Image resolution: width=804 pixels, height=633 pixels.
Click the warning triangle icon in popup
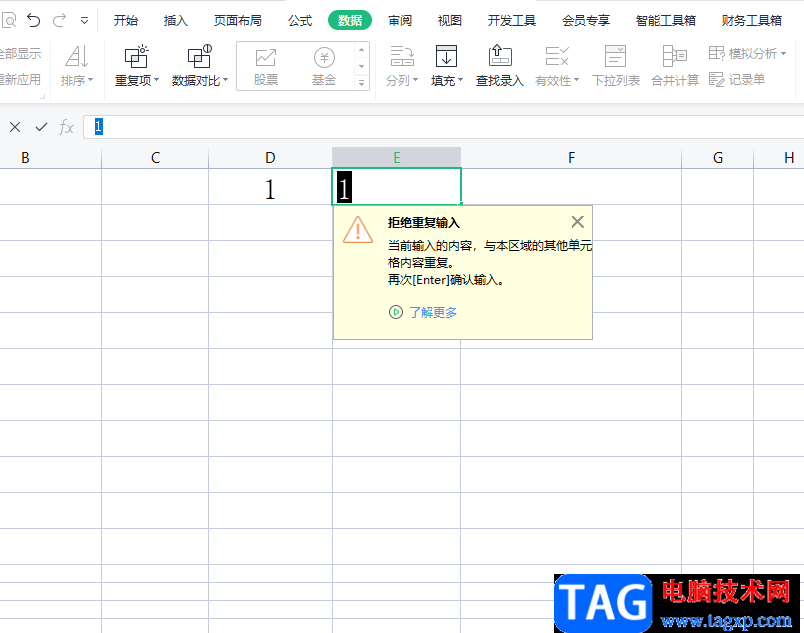358,230
